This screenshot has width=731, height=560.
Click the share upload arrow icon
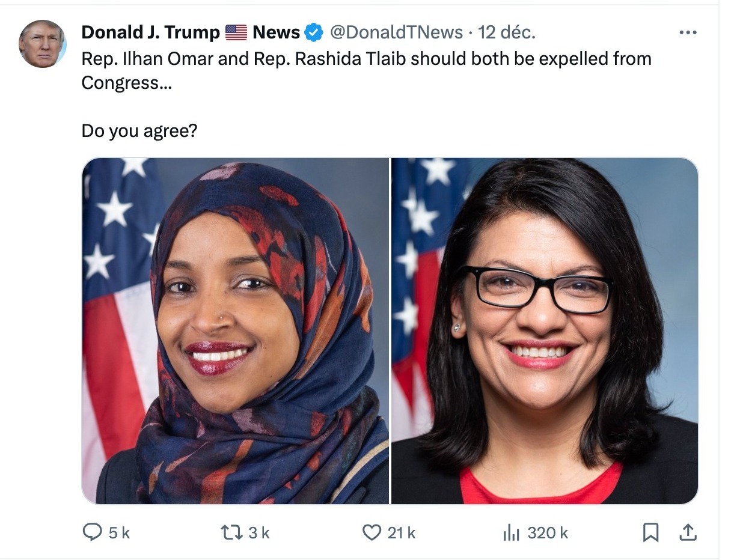(688, 532)
